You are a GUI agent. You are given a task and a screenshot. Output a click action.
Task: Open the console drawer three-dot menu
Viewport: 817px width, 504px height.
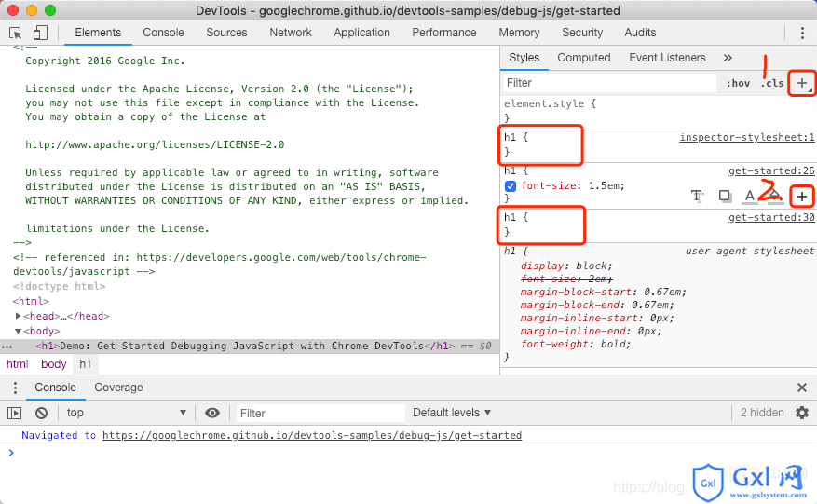(x=15, y=388)
